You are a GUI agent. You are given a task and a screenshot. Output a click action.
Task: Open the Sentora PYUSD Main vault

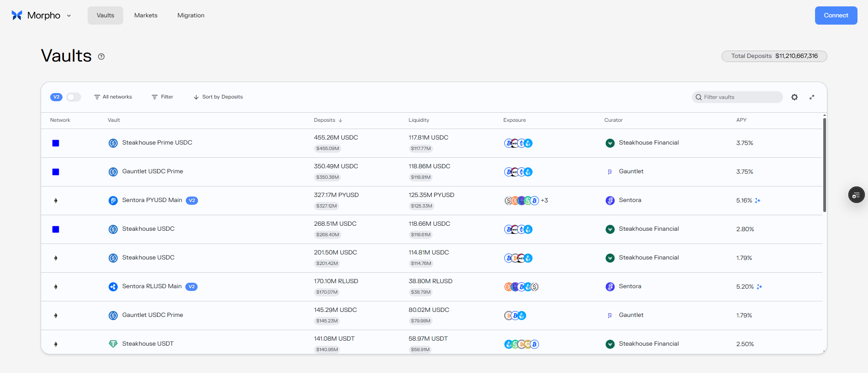tap(152, 200)
